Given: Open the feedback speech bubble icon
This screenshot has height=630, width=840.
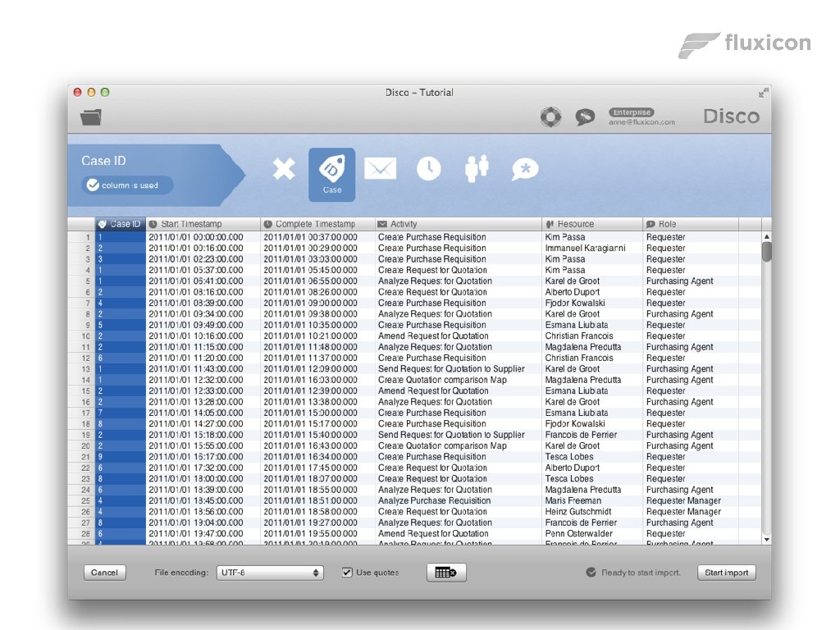Looking at the screenshot, I should [584, 116].
